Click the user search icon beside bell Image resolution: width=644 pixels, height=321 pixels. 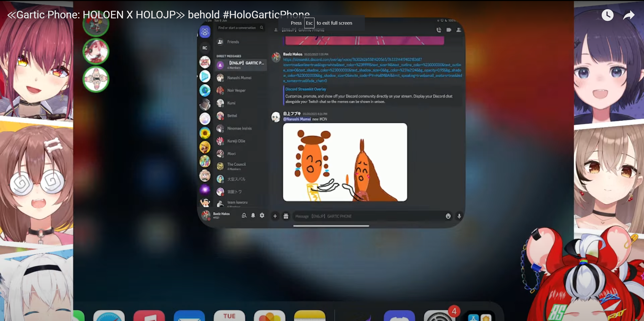[244, 216]
